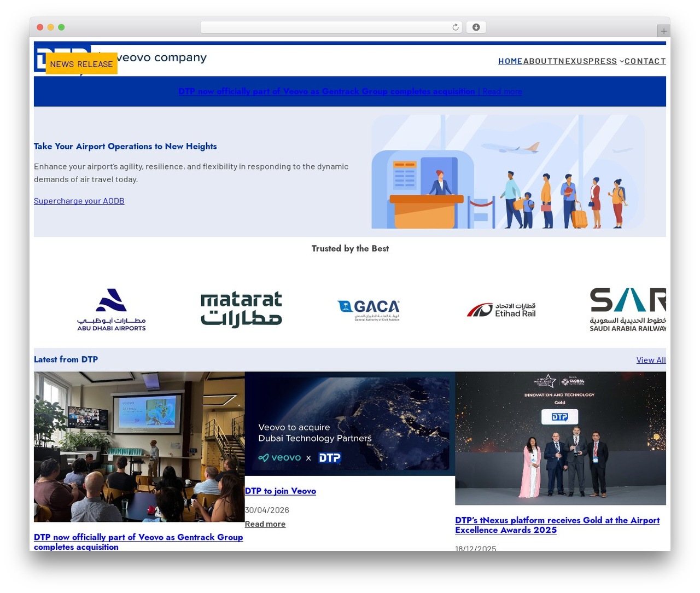700x593 pixels.
Task: Open the award ceremony photo thumbnail
Action: click(x=561, y=438)
